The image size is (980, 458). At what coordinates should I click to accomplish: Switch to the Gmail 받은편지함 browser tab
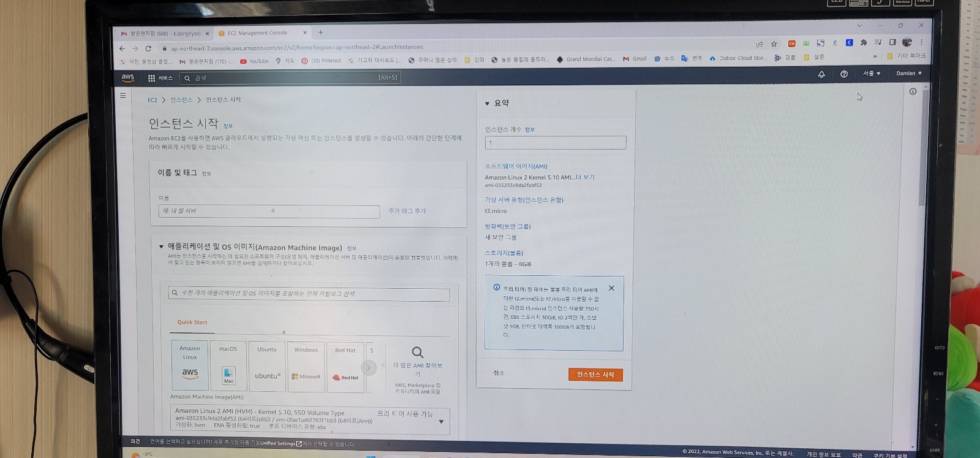click(x=165, y=34)
